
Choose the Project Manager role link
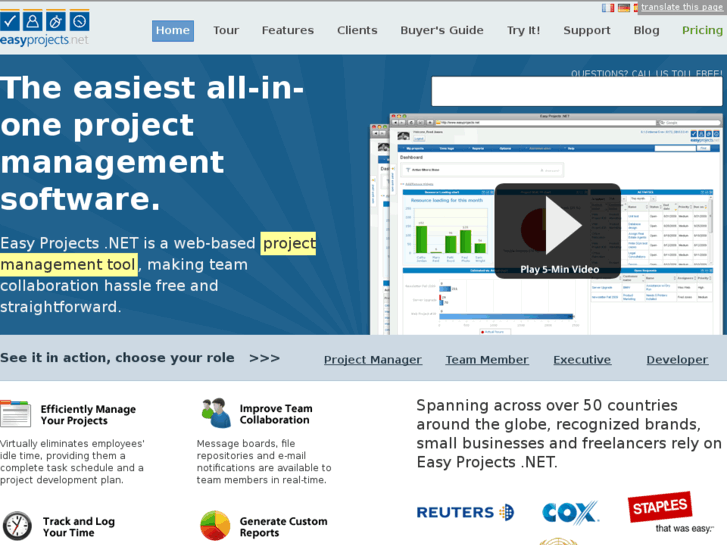point(373,359)
